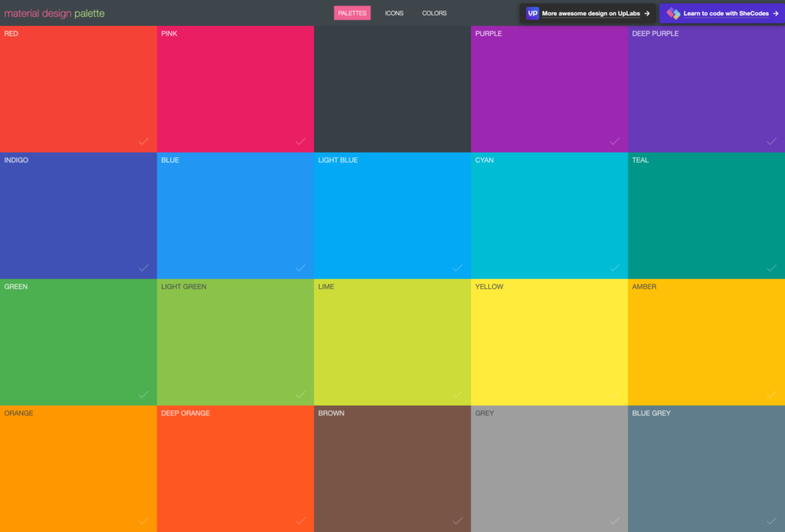Pick the Light Blue color swatch
This screenshot has width=785, height=532.
392,215
